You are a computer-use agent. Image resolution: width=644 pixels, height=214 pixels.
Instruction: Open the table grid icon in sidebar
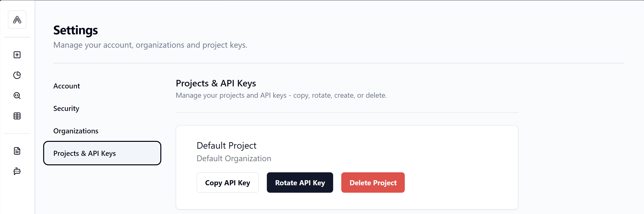[17, 116]
